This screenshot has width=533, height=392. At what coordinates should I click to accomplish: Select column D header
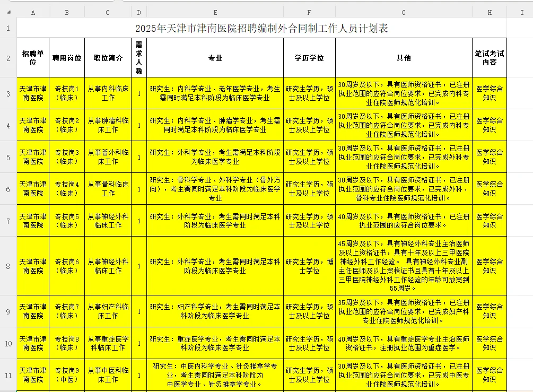point(139,13)
